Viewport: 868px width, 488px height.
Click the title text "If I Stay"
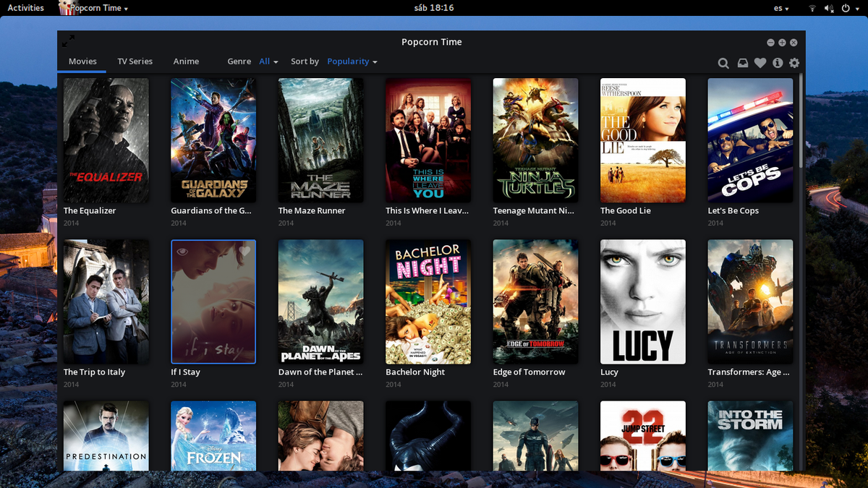pos(185,372)
